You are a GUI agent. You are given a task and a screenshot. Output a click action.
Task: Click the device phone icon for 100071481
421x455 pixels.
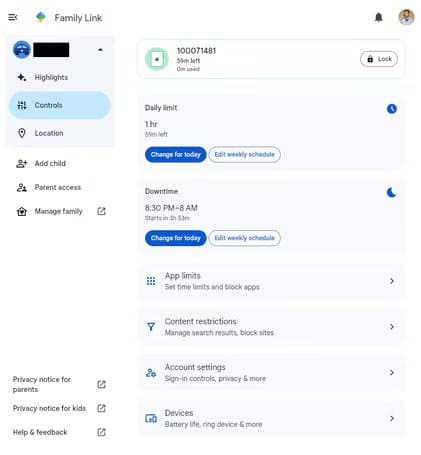coord(157,59)
